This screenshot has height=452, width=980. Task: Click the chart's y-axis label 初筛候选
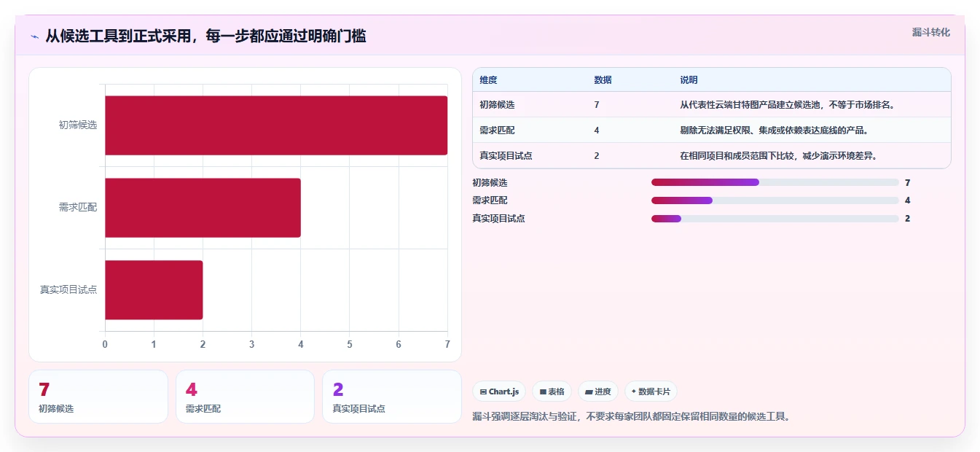(78, 125)
